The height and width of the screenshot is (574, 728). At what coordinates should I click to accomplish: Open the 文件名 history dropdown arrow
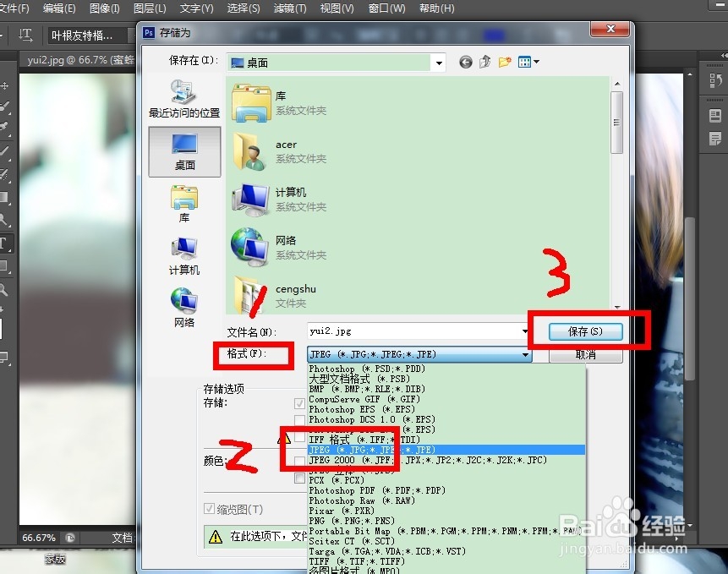524,331
